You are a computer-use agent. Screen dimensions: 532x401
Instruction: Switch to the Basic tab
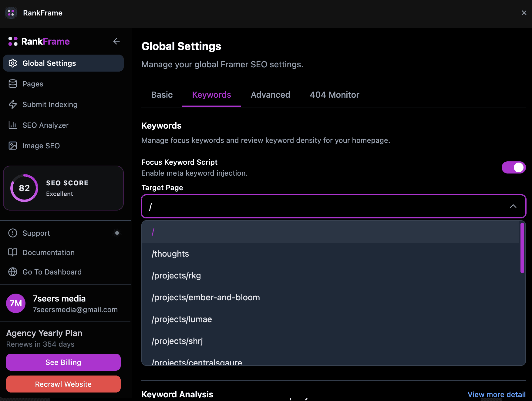[162, 95]
